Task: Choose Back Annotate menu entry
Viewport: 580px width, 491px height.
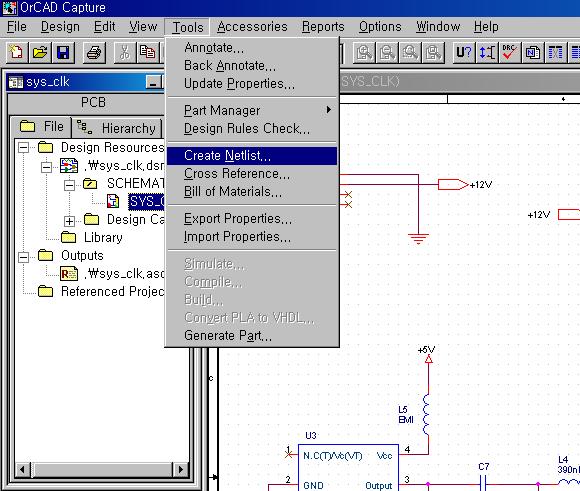Action: [x=252, y=66]
